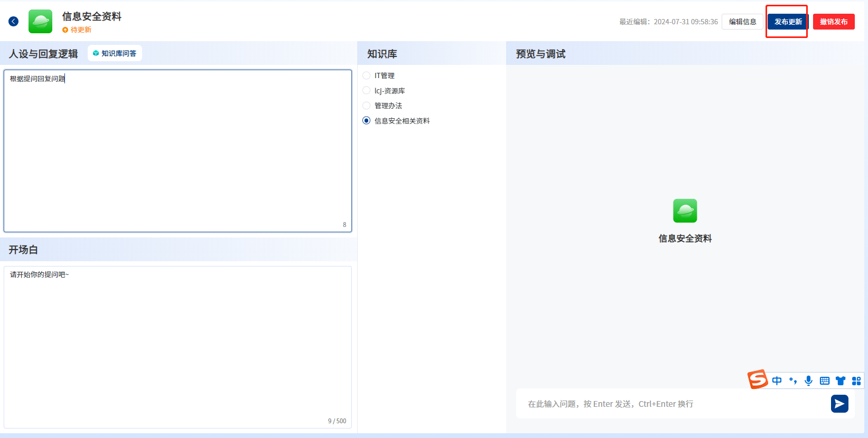This screenshot has width=868, height=438.
Task: Focus the preview question input field
Action: 671,404
